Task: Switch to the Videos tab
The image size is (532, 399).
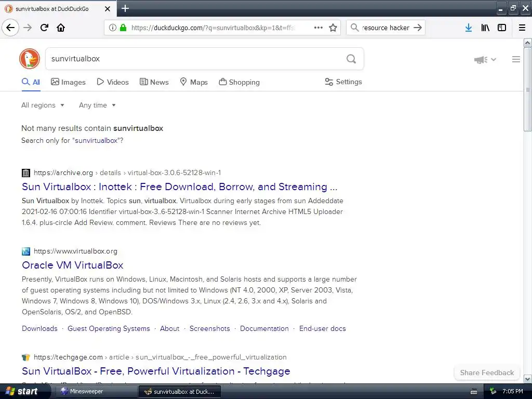Action: pyautogui.click(x=113, y=82)
